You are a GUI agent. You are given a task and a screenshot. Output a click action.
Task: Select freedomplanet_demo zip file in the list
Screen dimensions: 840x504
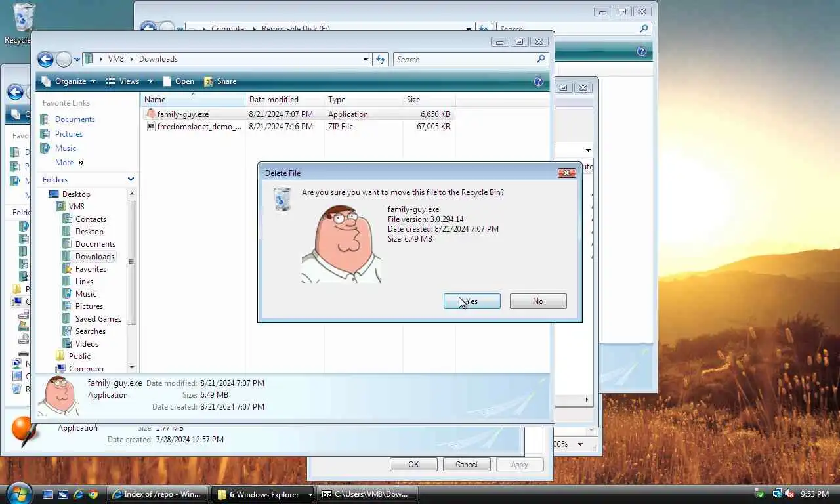(299, 127)
